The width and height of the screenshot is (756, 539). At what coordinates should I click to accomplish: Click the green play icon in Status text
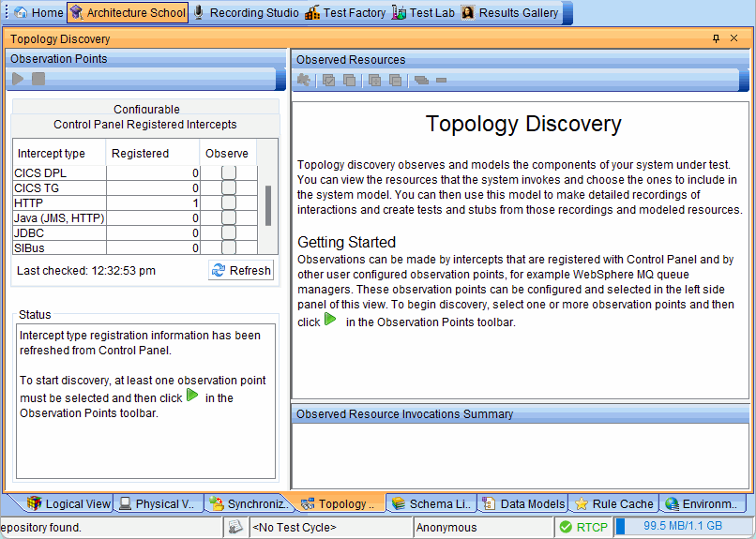[x=192, y=395]
